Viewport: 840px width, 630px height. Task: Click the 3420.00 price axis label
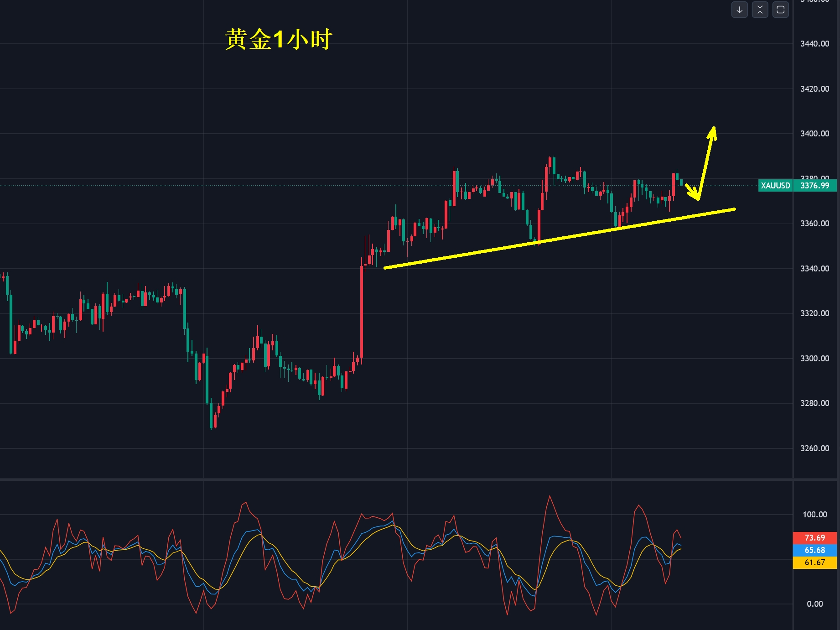click(x=815, y=89)
